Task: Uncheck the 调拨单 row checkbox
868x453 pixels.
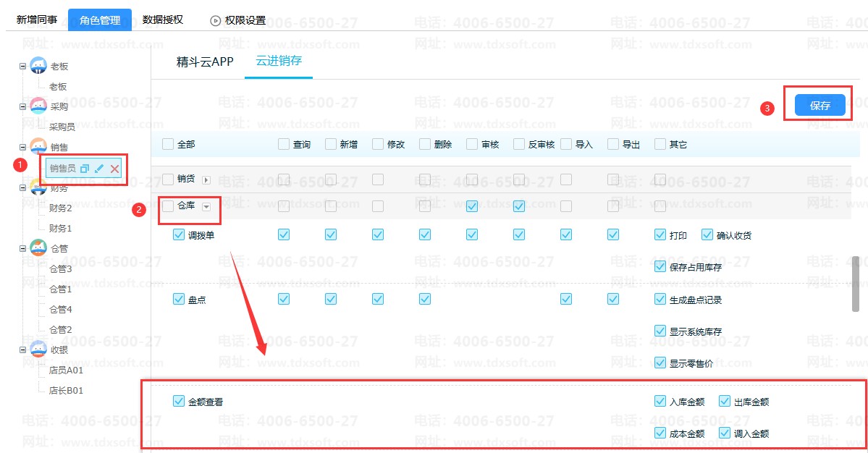Action: [x=179, y=234]
